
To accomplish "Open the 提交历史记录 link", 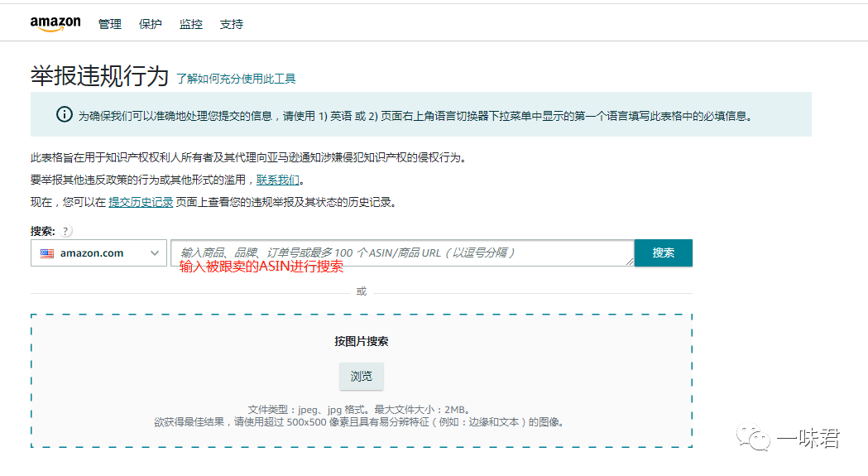I will (141, 202).
